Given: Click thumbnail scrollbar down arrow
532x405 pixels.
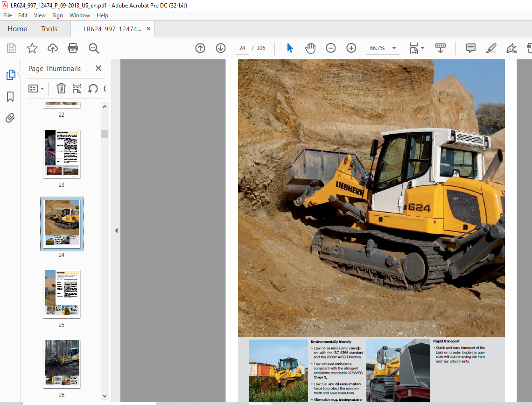Looking at the screenshot, I should pos(105,396).
